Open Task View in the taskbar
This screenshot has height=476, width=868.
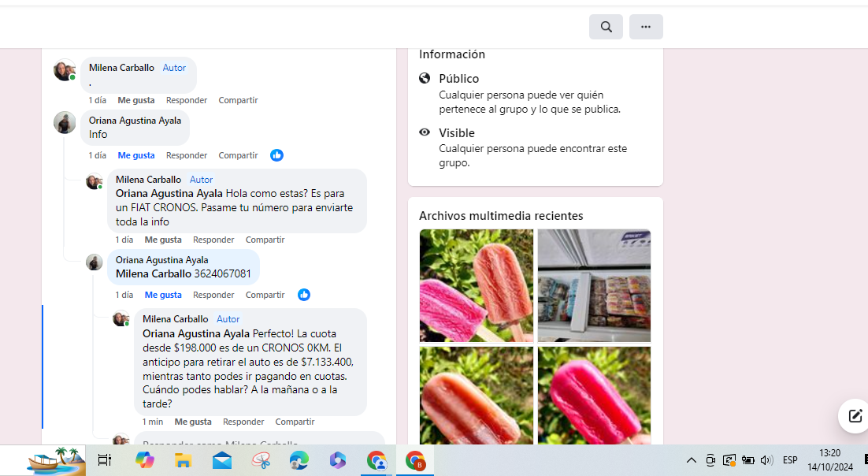pos(104,460)
